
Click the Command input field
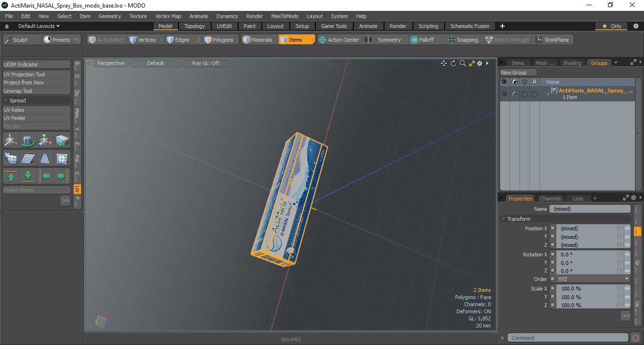(x=568, y=338)
